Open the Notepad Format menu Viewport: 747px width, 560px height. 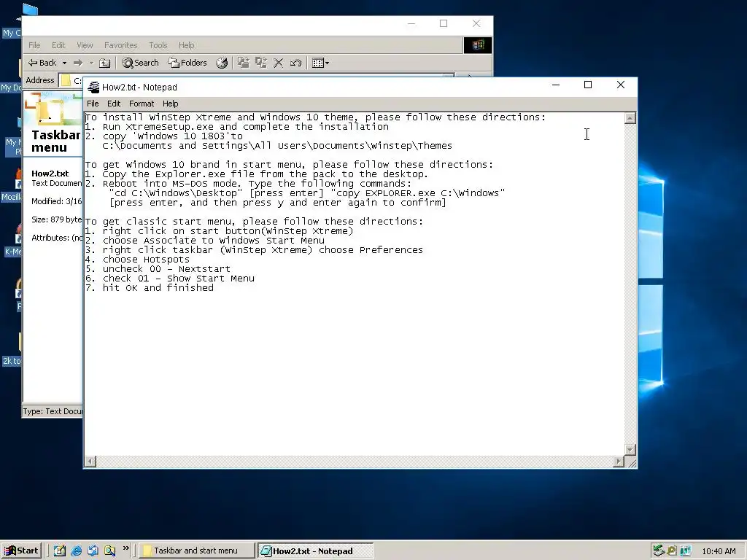[x=142, y=104]
